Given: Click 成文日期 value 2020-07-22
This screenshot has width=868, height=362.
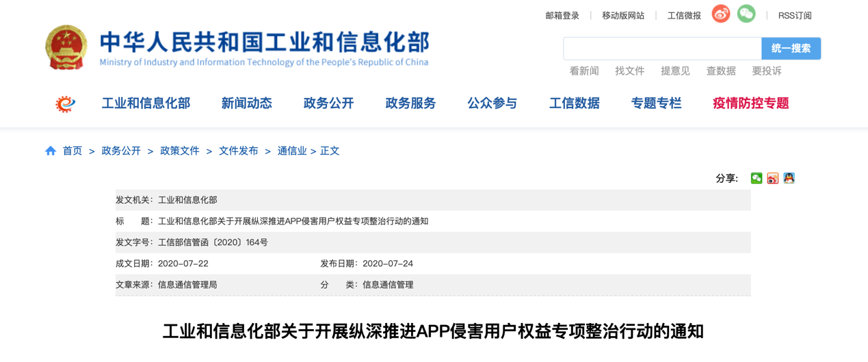Looking at the screenshot, I should 183,263.
